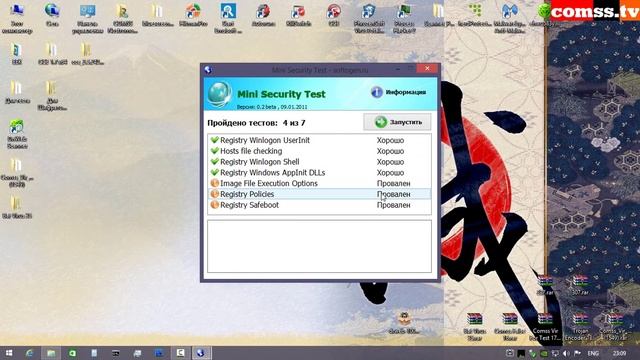
Task: Select the Hosts file checking row
Action: pyautogui.click(x=319, y=151)
